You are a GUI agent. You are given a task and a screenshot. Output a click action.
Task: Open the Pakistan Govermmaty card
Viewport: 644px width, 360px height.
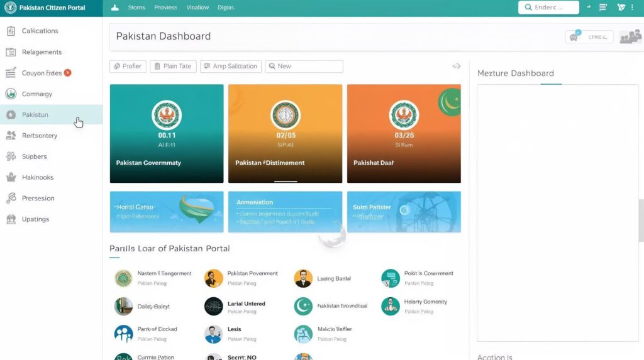[167, 133]
